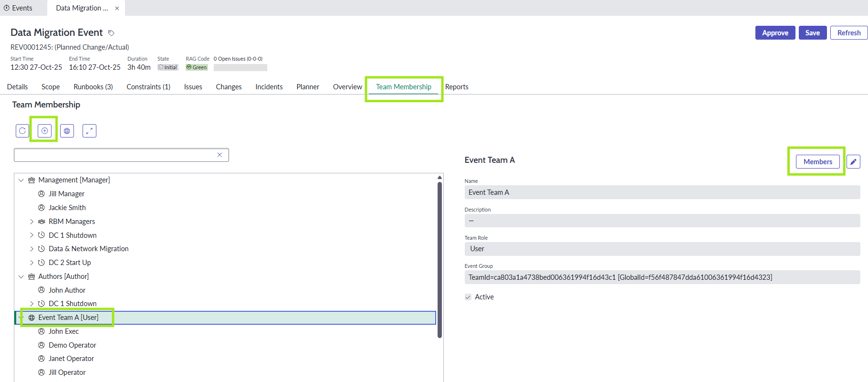Close the Data Migration tab

tap(117, 8)
